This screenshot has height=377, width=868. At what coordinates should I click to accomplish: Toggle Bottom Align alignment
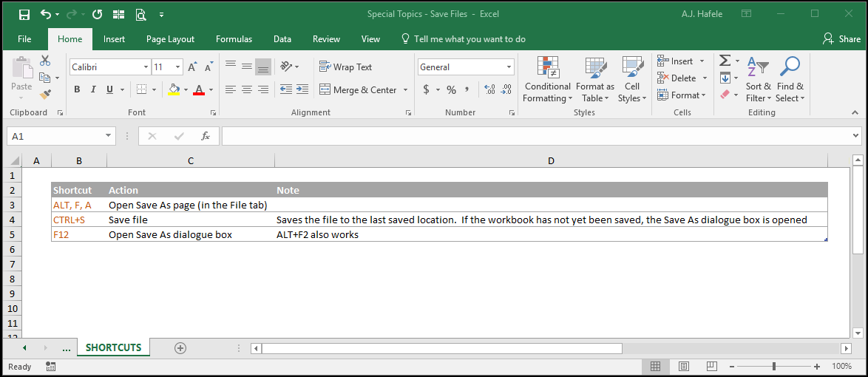click(263, 67)
